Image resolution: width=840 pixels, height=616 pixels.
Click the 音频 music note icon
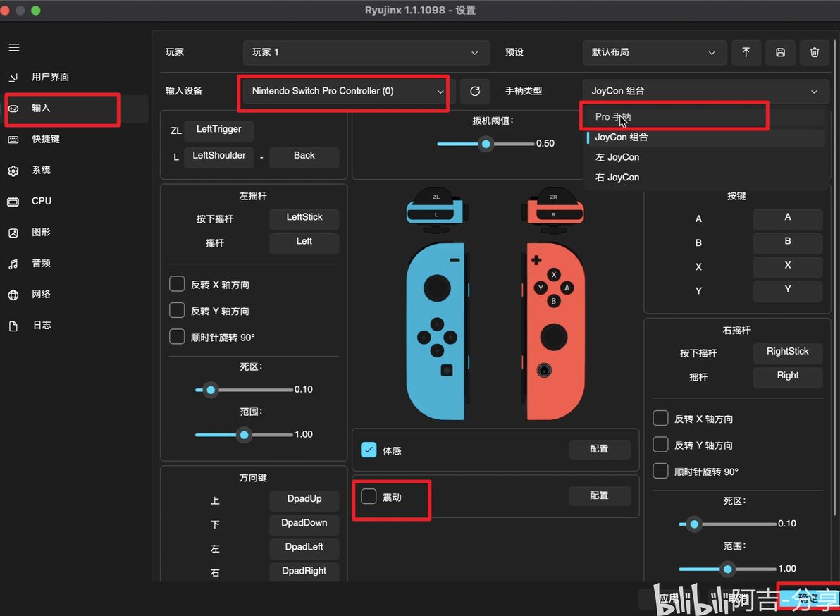click(13, 264)
